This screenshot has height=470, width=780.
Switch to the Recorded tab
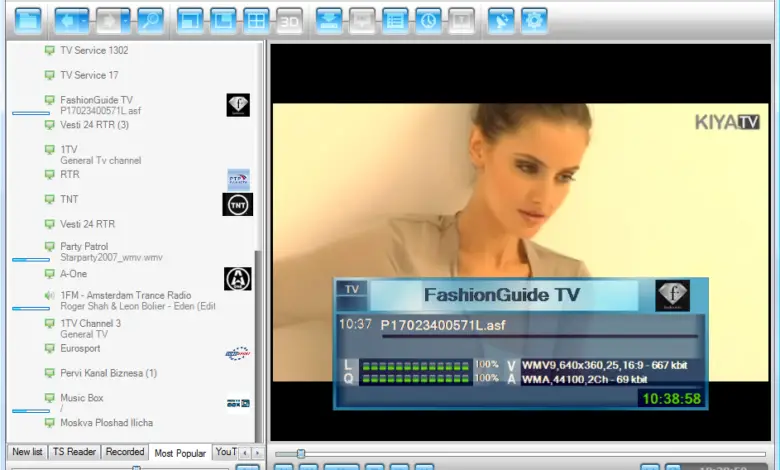point(125,452)
